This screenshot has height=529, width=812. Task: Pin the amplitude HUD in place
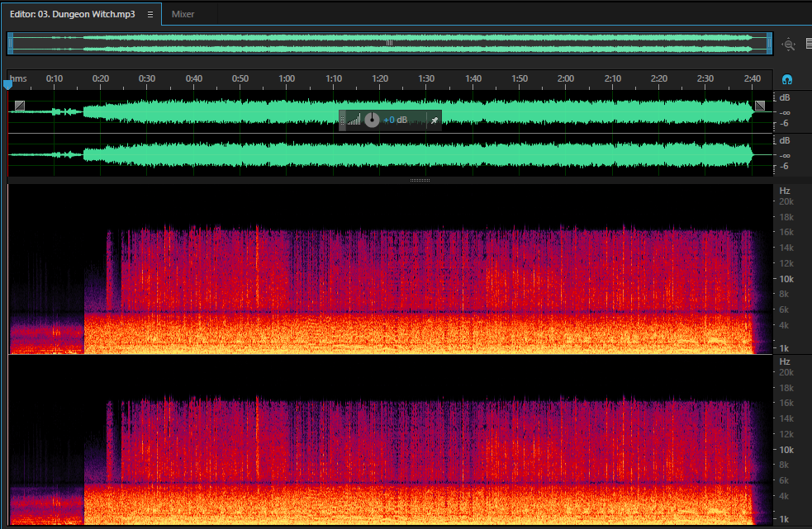click(434, 120)
